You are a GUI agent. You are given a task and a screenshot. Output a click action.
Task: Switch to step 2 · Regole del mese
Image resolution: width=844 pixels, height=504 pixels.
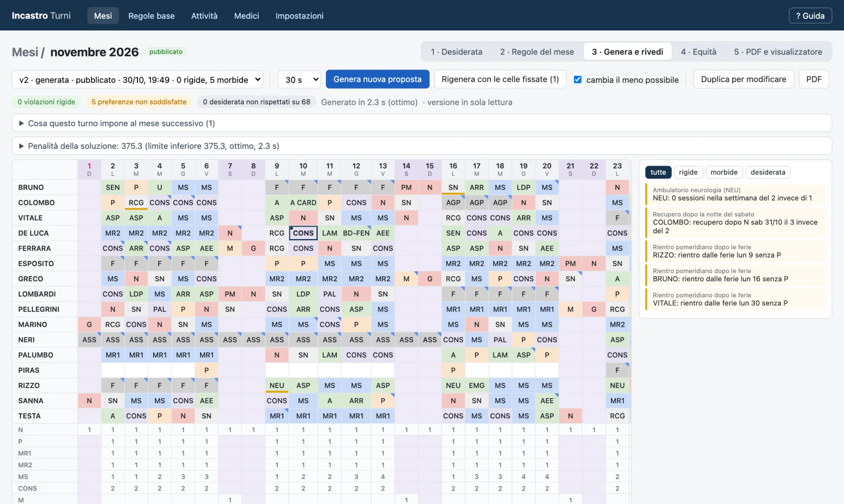(537, 51)
